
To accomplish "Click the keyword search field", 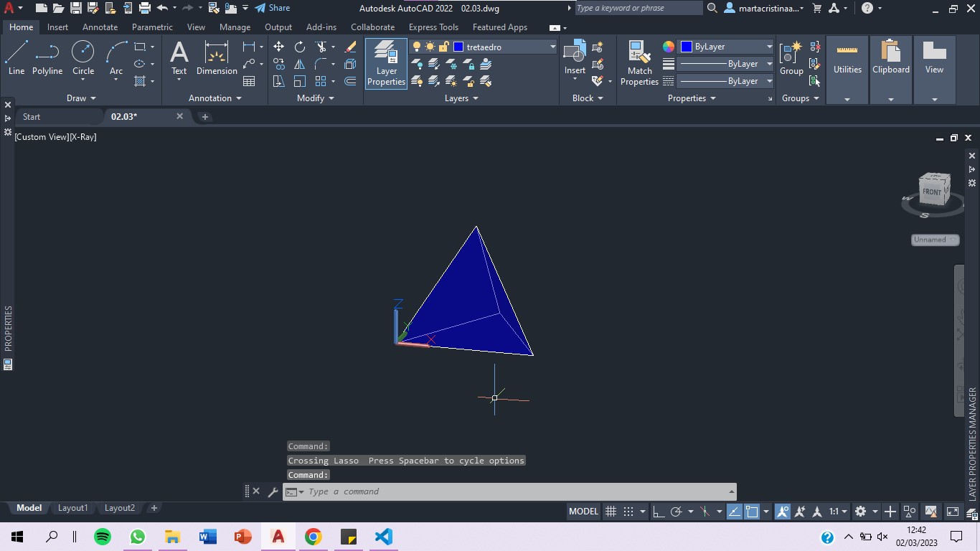I will point(639,8).
